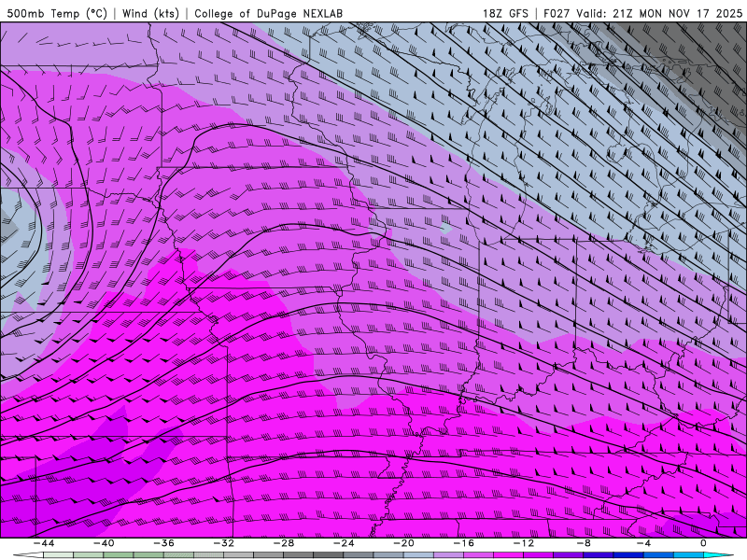
Task: Click the -40 color scale label
Action: point(104,543)
